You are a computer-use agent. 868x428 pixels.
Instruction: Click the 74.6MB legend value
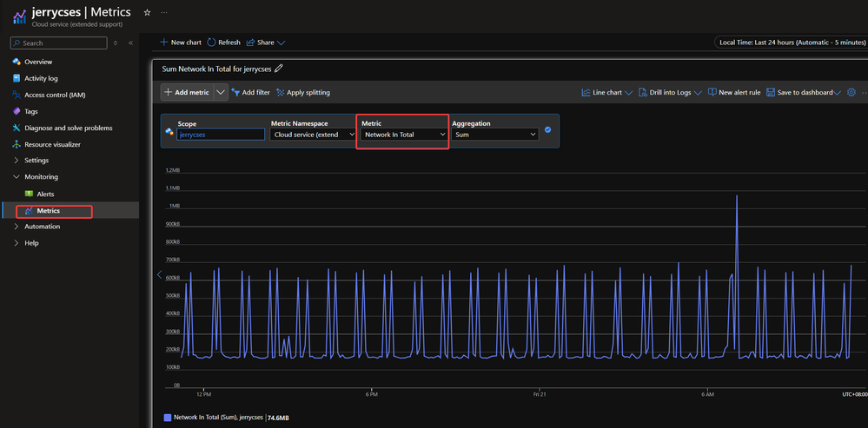point(278,418)
